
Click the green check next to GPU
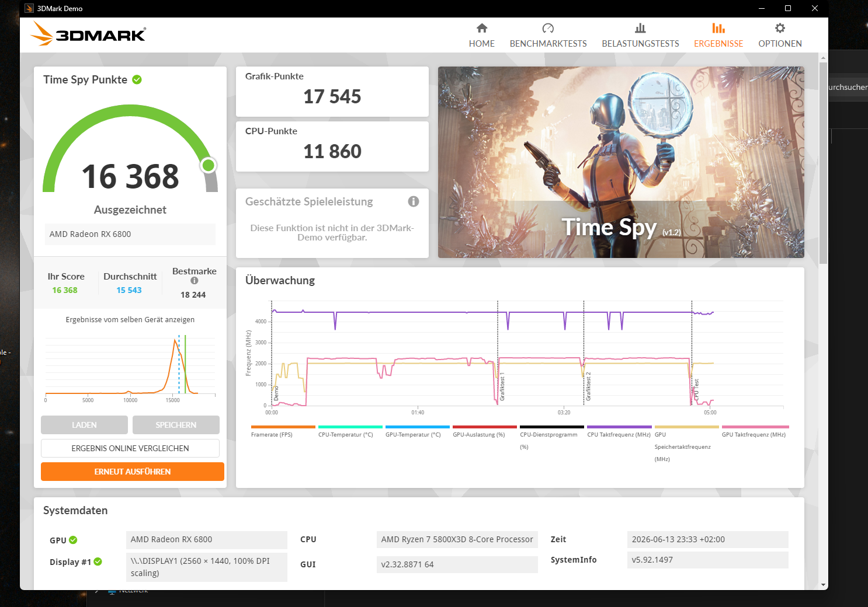point(73,540)
